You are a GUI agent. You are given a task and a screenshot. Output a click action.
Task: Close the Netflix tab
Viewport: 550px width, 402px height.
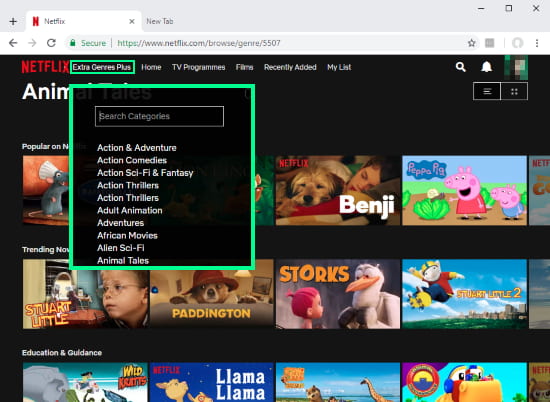point(132,21)
